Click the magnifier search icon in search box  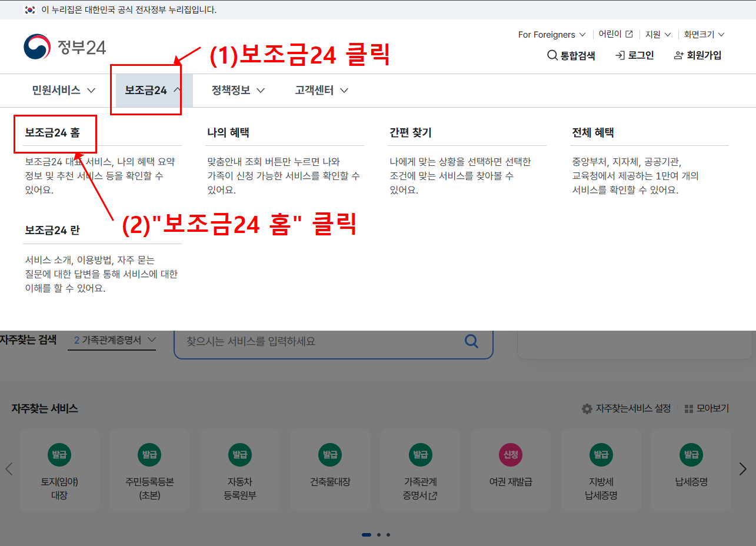(x=472, y=341)
